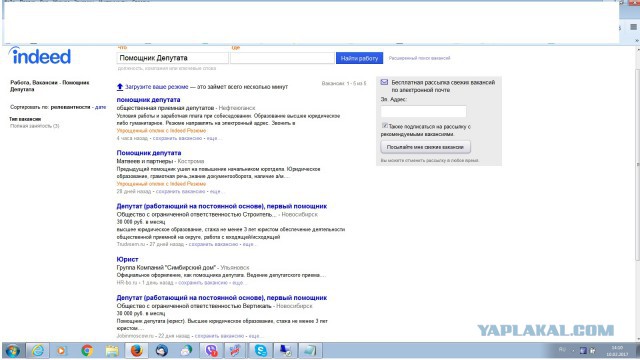Click the envelope icon in the email subscription box
This screenshot has width=640, height=360.
click(384, 82)
